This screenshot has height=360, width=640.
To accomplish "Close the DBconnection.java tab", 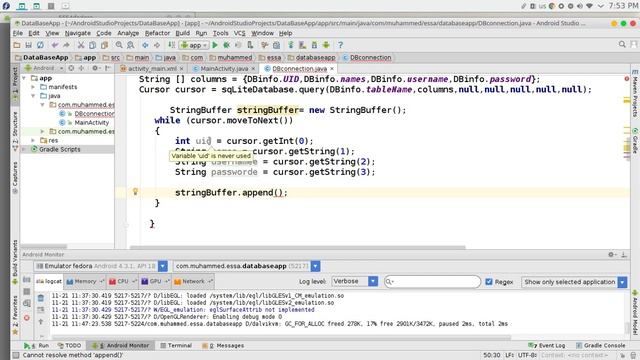I will (332, 69).
